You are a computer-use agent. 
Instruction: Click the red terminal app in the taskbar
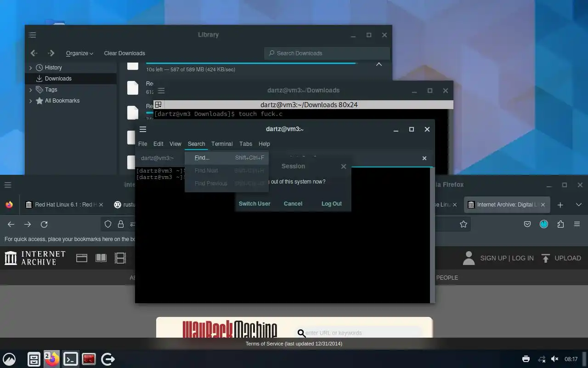coord(89,359)
